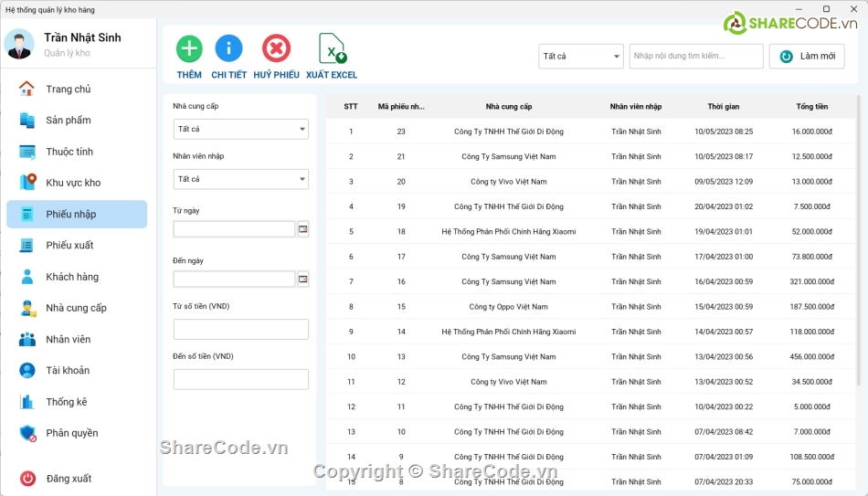The image size is (868, 496).
Task: Go to Sản phẩm in sidebar
Action: click(x=69, y=121)
